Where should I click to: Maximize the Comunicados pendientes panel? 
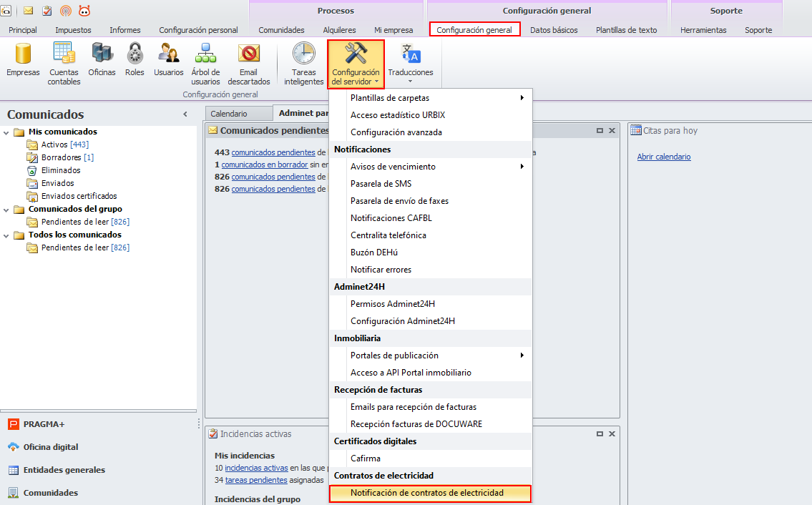[x=600, y=130]
